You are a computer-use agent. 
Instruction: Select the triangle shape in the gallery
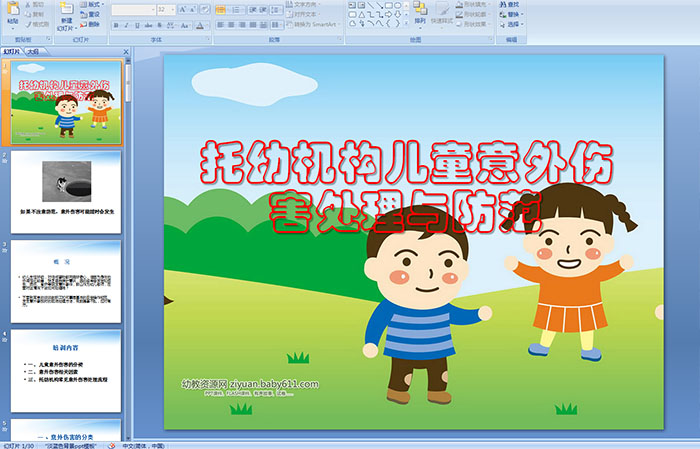(362, 15)
